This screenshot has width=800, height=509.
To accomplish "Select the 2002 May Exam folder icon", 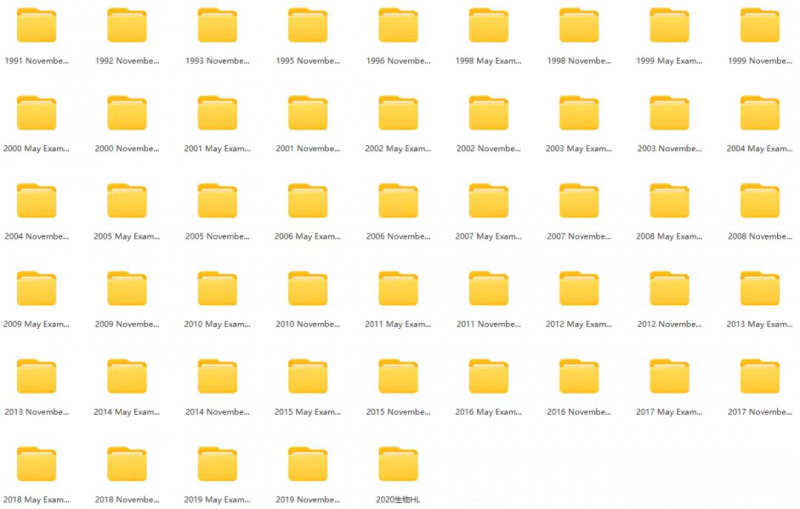I will click(398, 113).
